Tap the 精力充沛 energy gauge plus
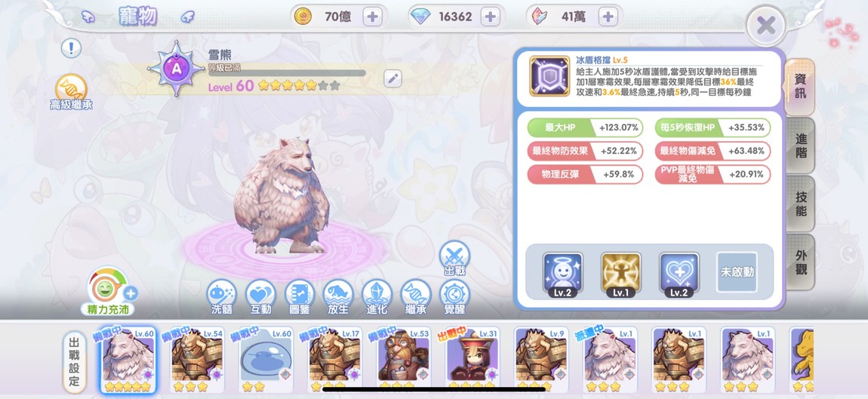Viewport: 868px width, 399px height. (x=131, y=293)
